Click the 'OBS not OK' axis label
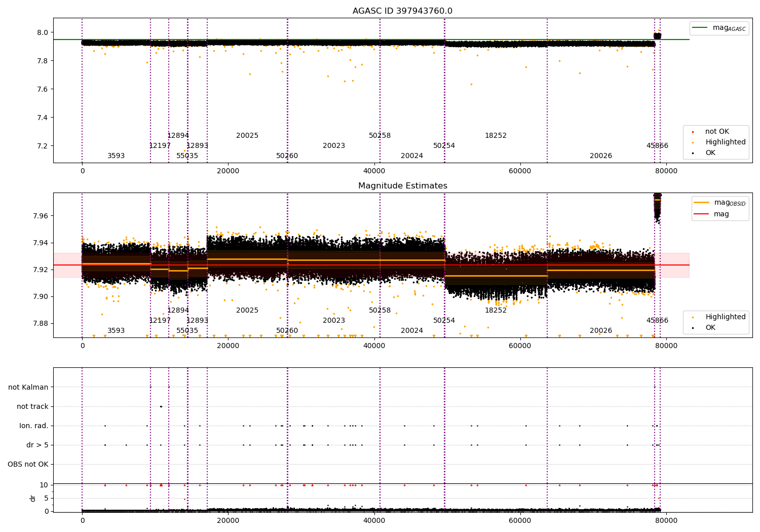The height and width of the screenshot is (532, 760). [28, 464]
